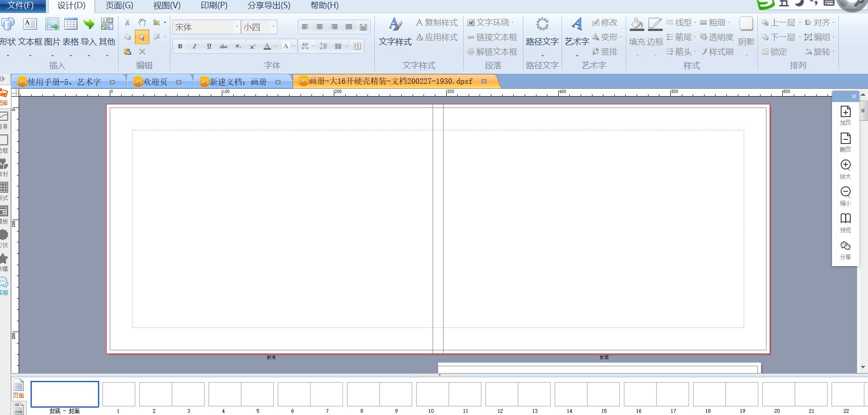Open the 填充 fill color swatch
868x415 pixels.
click(637, 24)
